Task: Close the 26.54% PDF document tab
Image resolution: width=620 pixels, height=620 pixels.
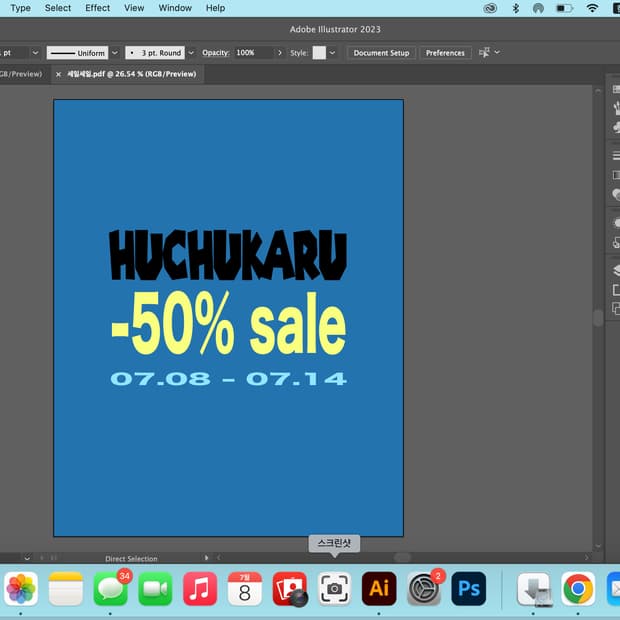Action: click(58, 74)
